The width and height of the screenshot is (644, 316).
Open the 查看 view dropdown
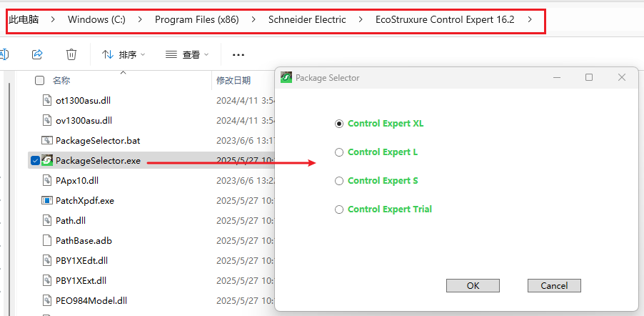(187, 54)
